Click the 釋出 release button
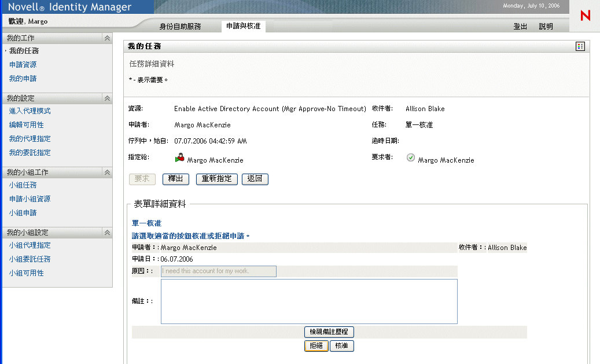The height and width of the screenshot is (364, 600). pyautogui.click(x=176, y=179)
